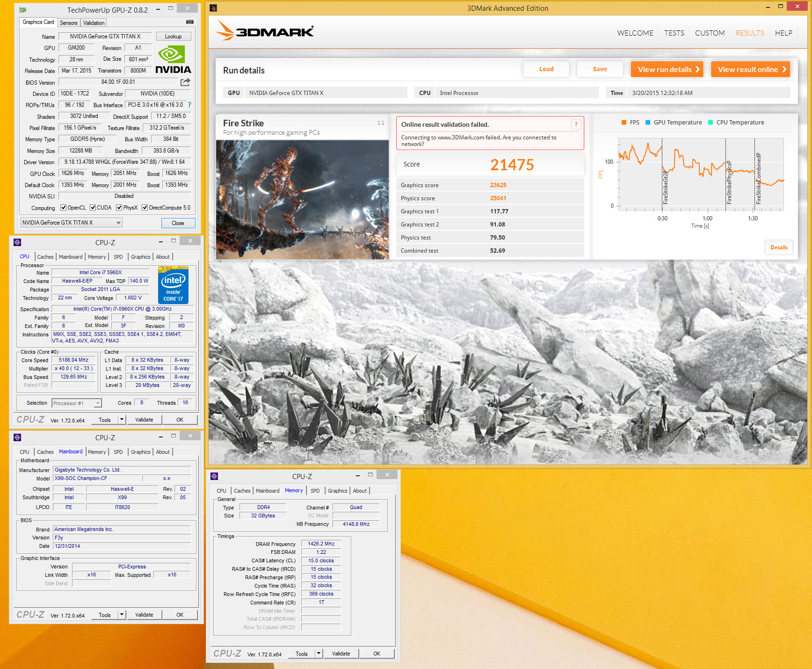Click title bar icon of CPU-Z memory timings window
The width and height of the screenshot is (812, 669).
click(214, 476)
